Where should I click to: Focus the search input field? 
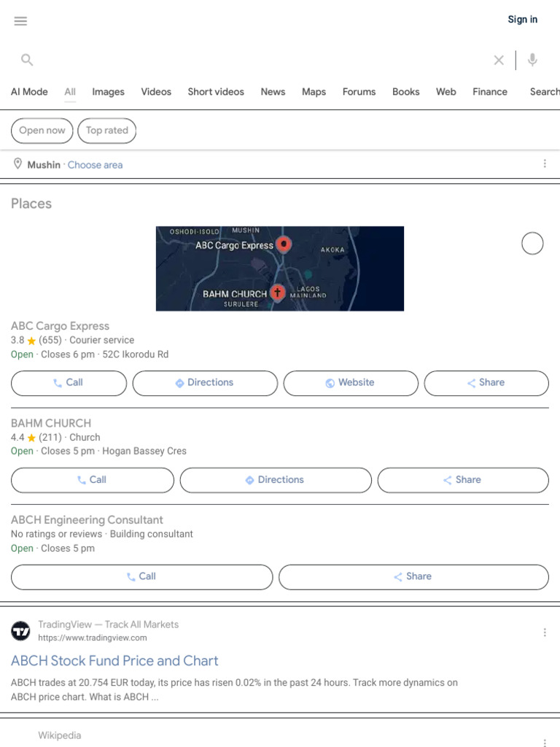(x=262, y=60)
